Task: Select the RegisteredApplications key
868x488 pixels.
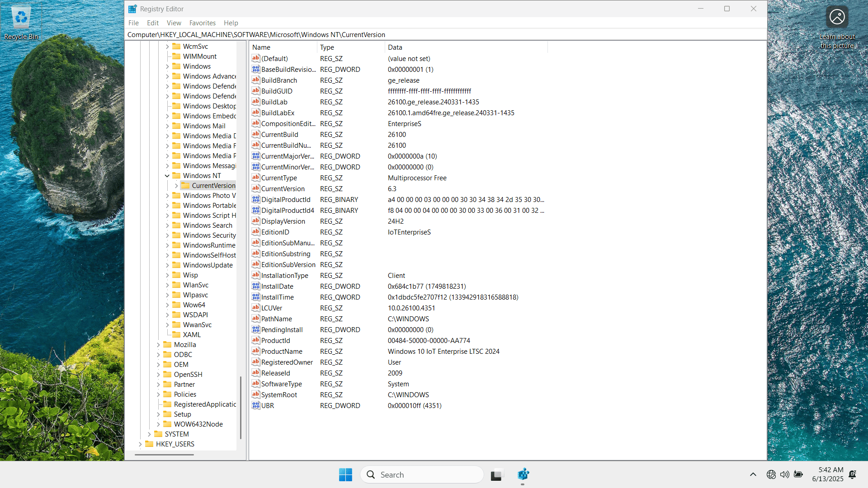Action: [205, 404]
